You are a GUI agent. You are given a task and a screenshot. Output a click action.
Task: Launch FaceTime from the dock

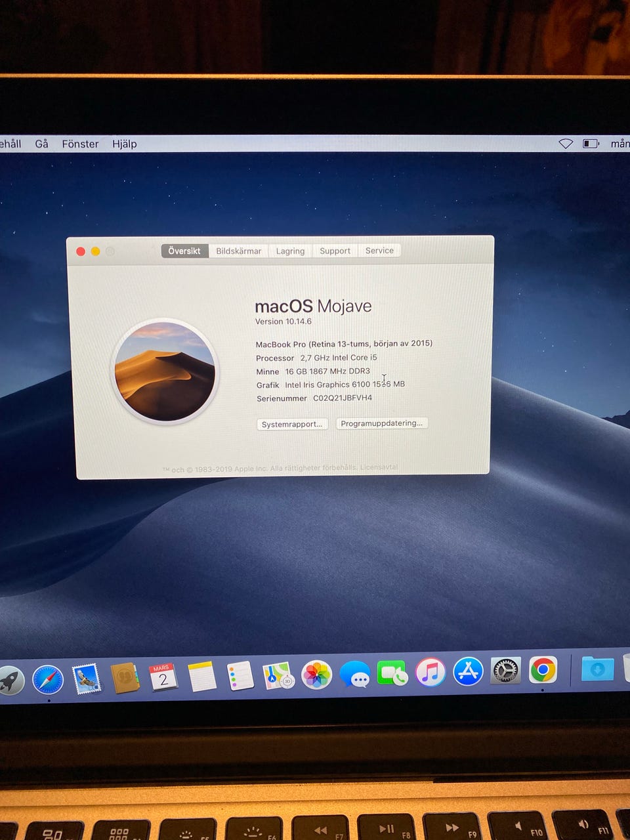[392, 673]
